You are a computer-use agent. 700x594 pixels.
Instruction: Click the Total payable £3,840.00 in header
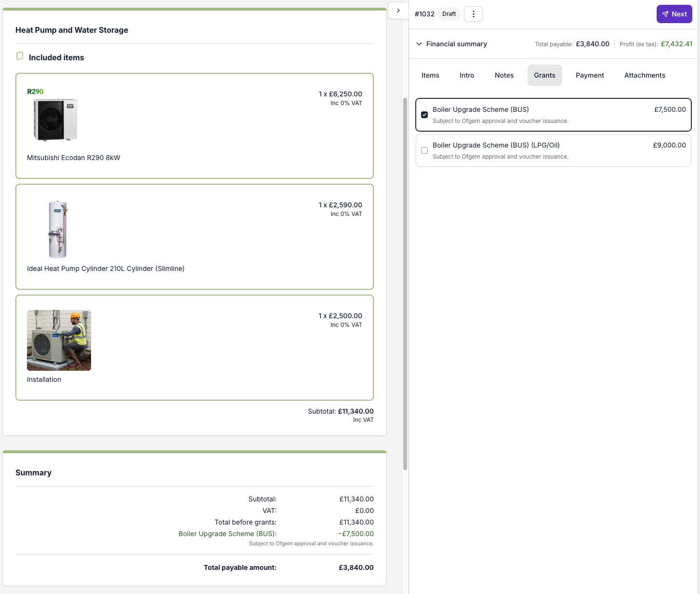(x=593, y=44)
